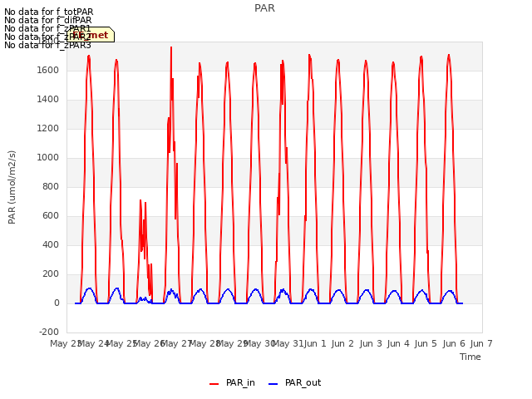532x399 pixels.
Task: Click the tallest PAR_in spike on May 26
Action: tap(171, 47)
